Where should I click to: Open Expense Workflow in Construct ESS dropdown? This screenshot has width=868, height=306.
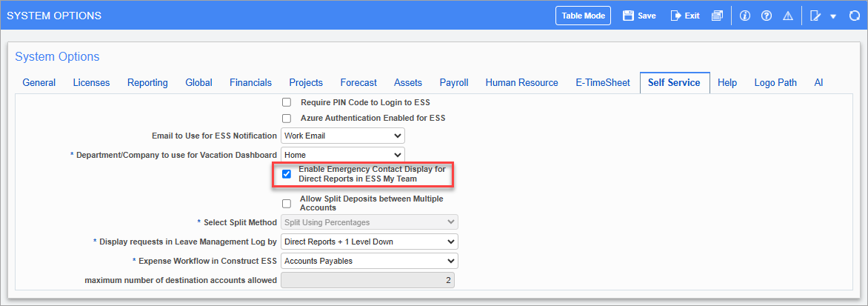point(370,261)
